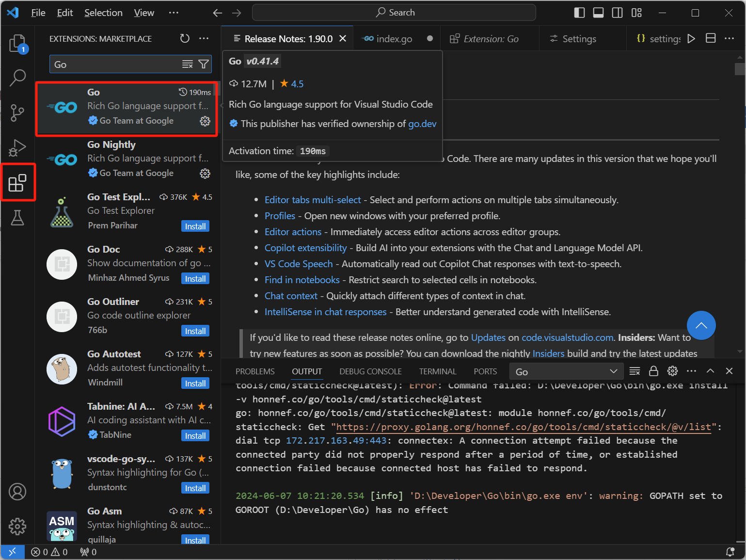746x560 pixels.
Task: Show errors and warnings in status bar
Action: (x=49, y=552)
